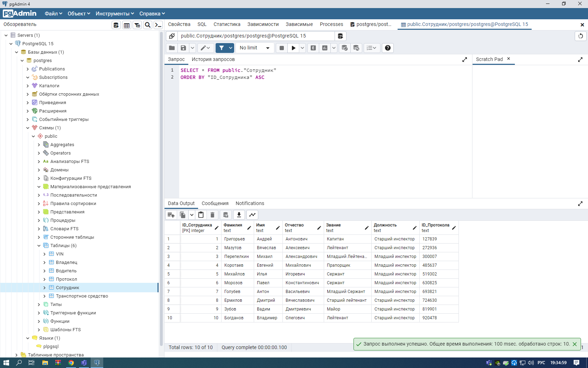Viewport: 588px width, 368px height.
Task: Select the Транспортное средство table
Action: click(82, 296)
